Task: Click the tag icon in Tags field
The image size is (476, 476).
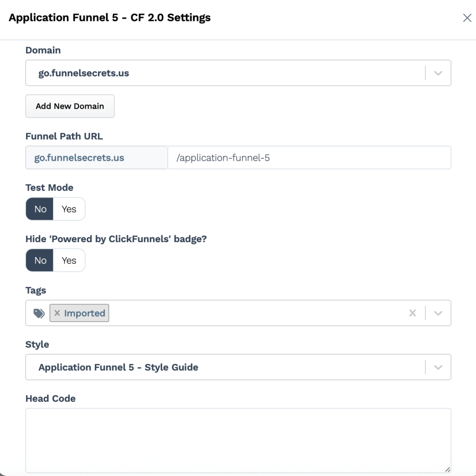Action: pos(39,313)
